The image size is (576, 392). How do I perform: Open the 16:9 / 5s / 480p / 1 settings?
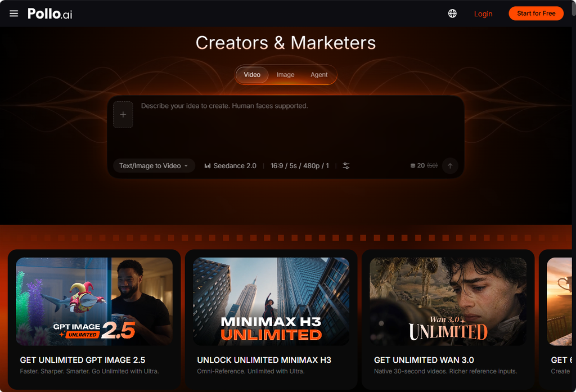tap(300, 166)
